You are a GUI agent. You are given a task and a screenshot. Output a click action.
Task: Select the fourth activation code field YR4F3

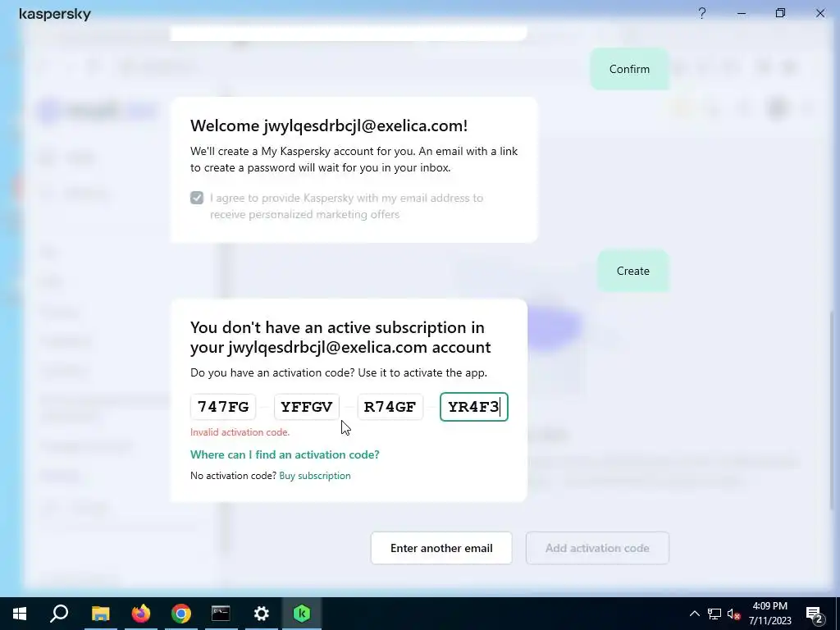pyautogui.click(x=474, y=407)
